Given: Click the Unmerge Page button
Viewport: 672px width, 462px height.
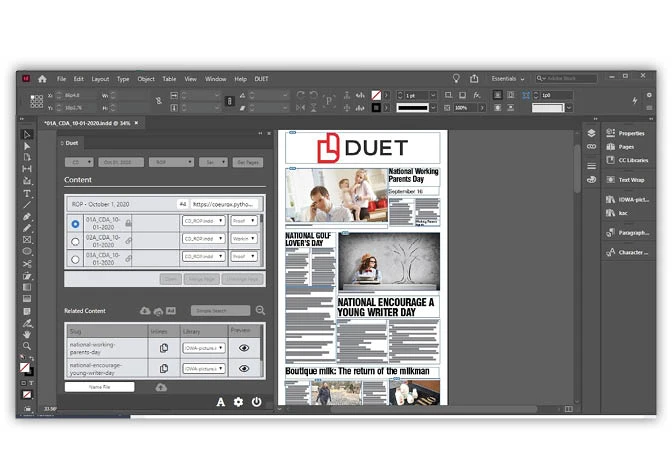Looking at the screenshot, I should click(x=243, y=279).
